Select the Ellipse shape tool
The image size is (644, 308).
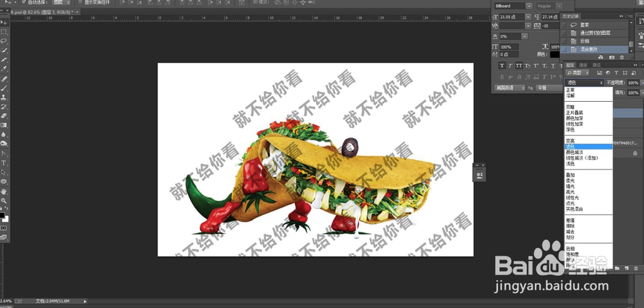(4, 182)
